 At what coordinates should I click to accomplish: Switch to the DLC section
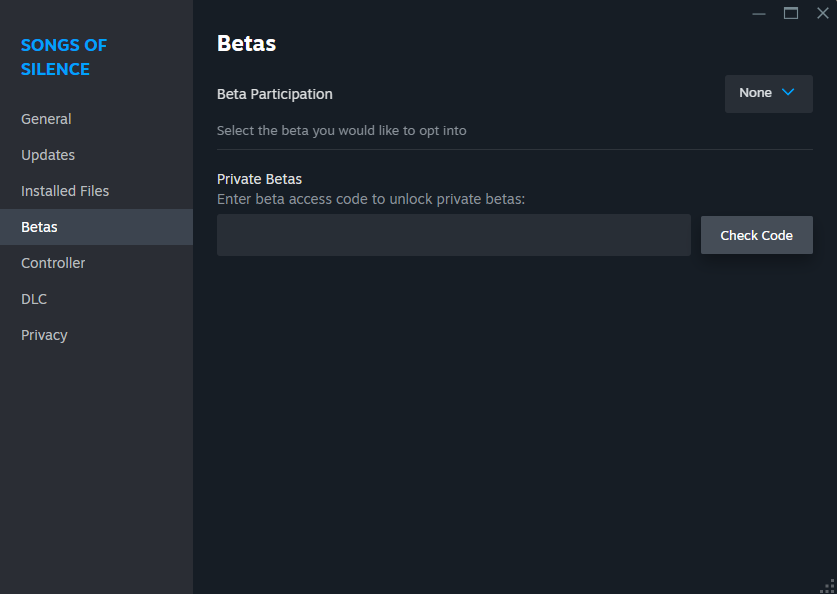click(x=34, y=299)
